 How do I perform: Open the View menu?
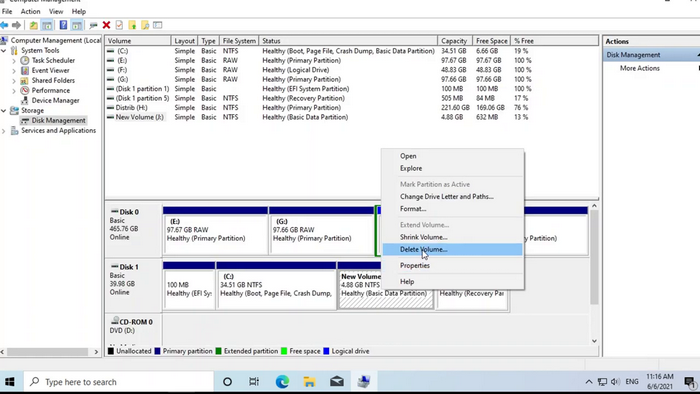(56, 11)
